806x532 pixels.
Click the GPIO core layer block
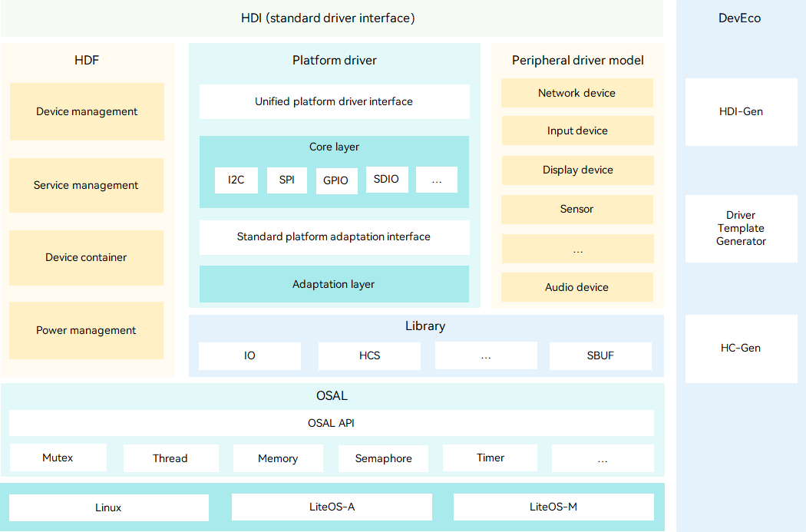point(336,180)
